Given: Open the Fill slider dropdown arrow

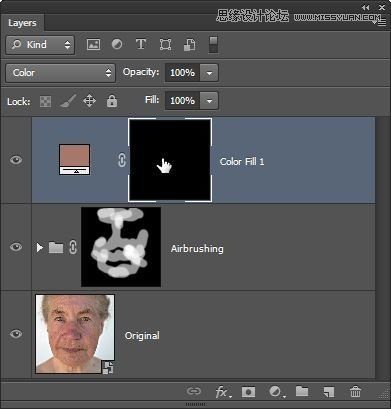Looking at the screenshot, I should pyautogui.click(x=209, y=101).
